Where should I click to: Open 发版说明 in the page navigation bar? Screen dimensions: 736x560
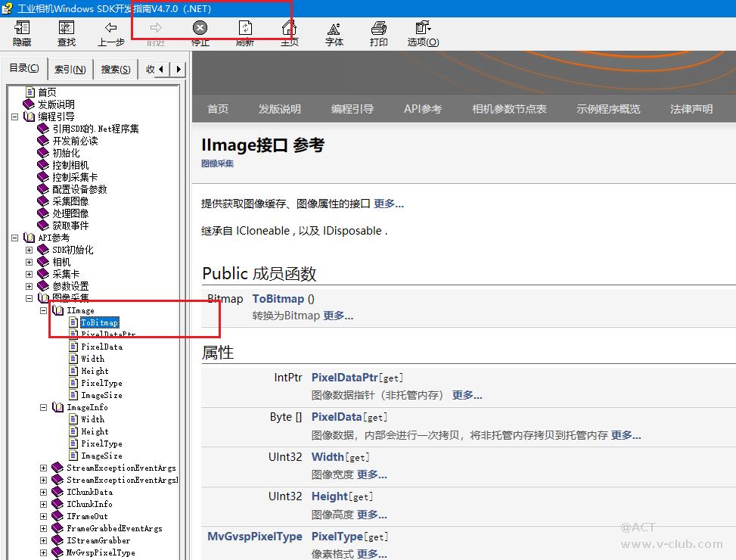click(x=279, y=109)
